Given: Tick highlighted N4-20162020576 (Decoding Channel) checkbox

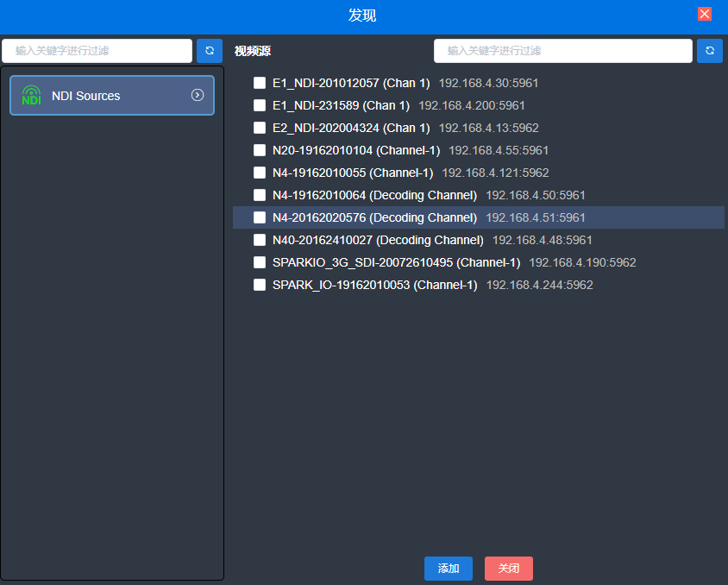Looking at the screenshot, I should pyautogui.click(x=260, y=217).
